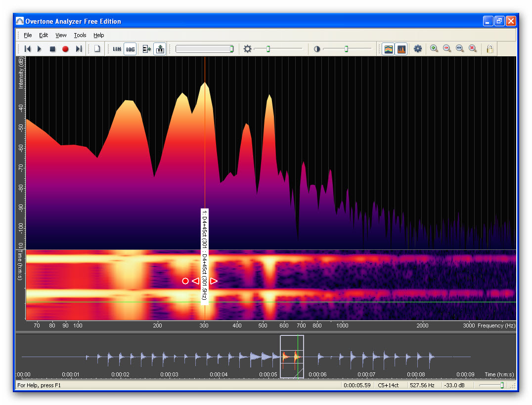Click the zoom out magnifier
Viewport: 532px width, 405px height.
[447, 48]
